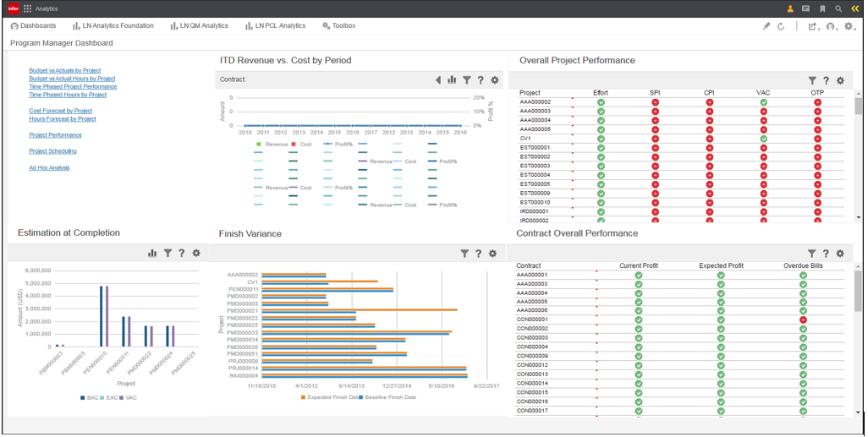Open filter in Finish Variance widget
This screenshot has width=868, height=437.
coord(464,254)
